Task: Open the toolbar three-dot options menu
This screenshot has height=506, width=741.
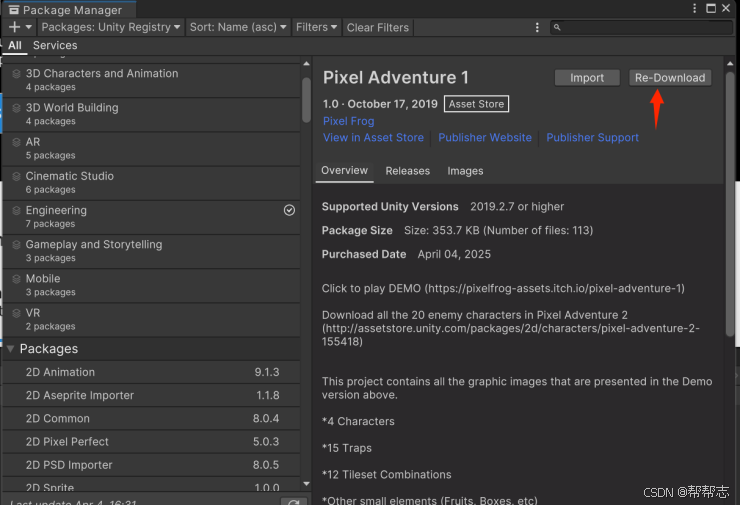Action: [537, 27]
